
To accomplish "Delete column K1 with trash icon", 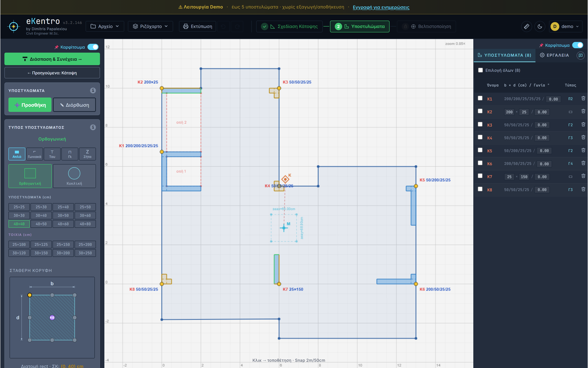I will [583, 98].
